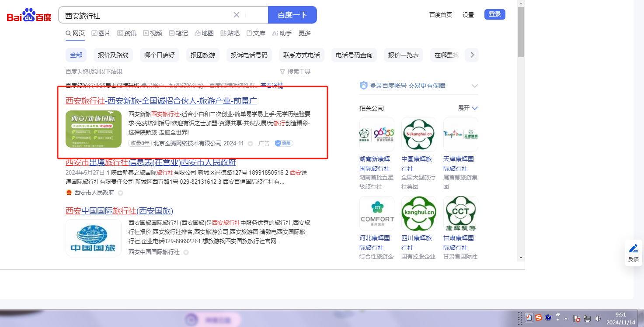This screenshot has height=327, width=644.
Task: Open the 搜索工具 filter
Action: [295, 72]
